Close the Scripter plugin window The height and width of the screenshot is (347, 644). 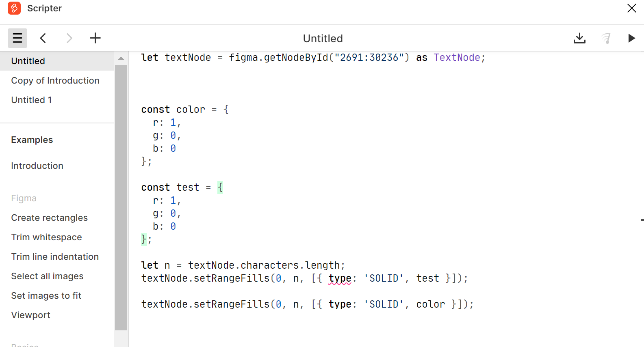pyautogui.click(x=631, y=8)
